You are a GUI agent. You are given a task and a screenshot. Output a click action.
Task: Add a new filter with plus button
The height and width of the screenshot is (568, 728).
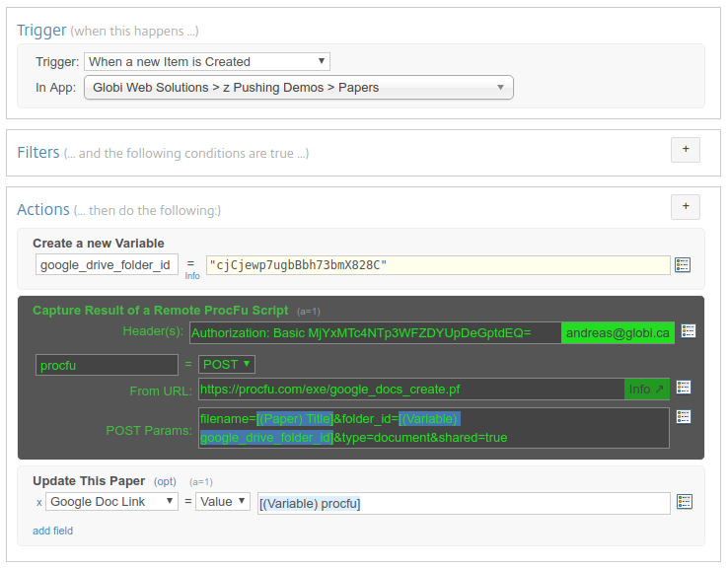click(x=686, y=150)
